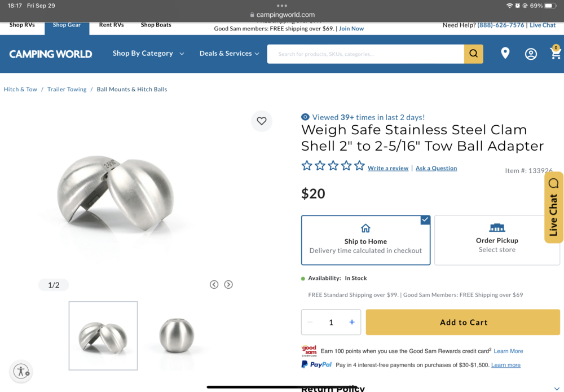Open the shopping cart icon
The width and height of the screenshot is (564, 392).
(x=556, y=54)
